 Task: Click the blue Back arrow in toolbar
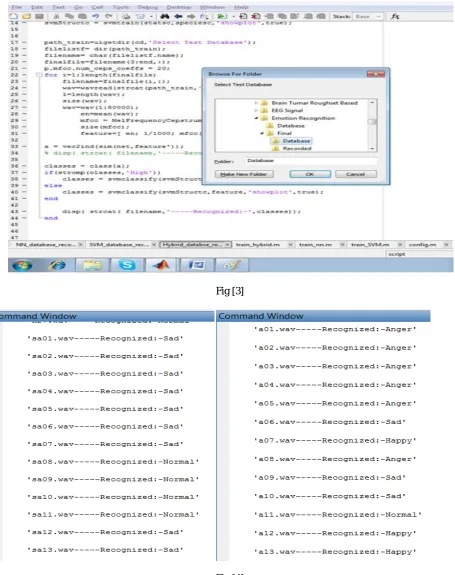(178, 17)
